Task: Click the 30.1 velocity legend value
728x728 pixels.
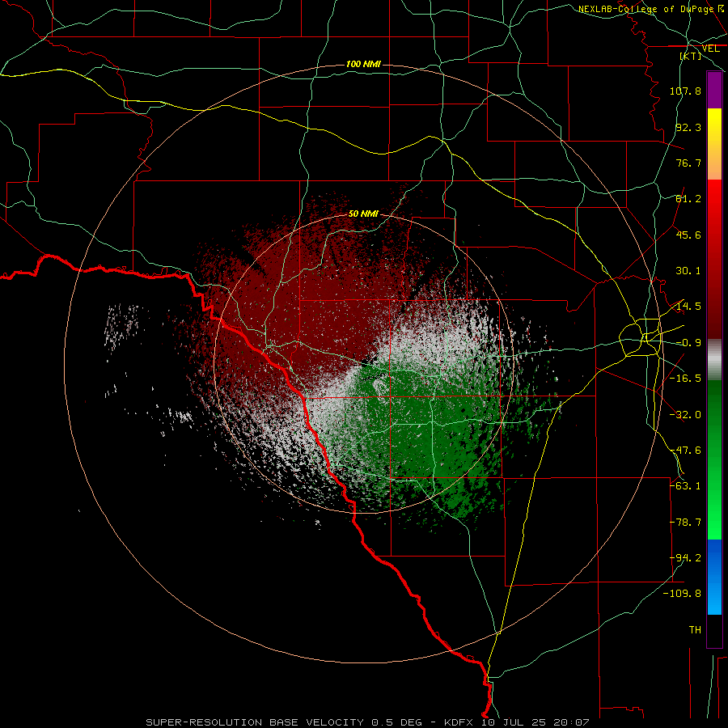Action: [688, 271]
